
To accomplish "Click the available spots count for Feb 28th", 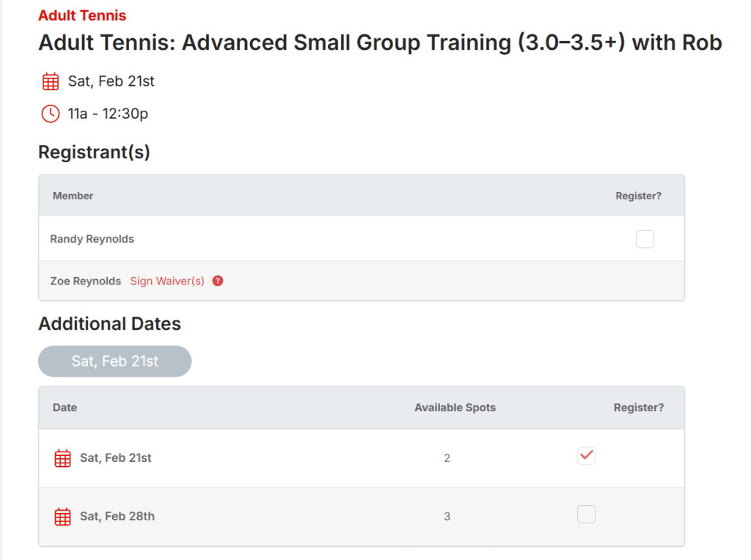I will click(447, 516).
